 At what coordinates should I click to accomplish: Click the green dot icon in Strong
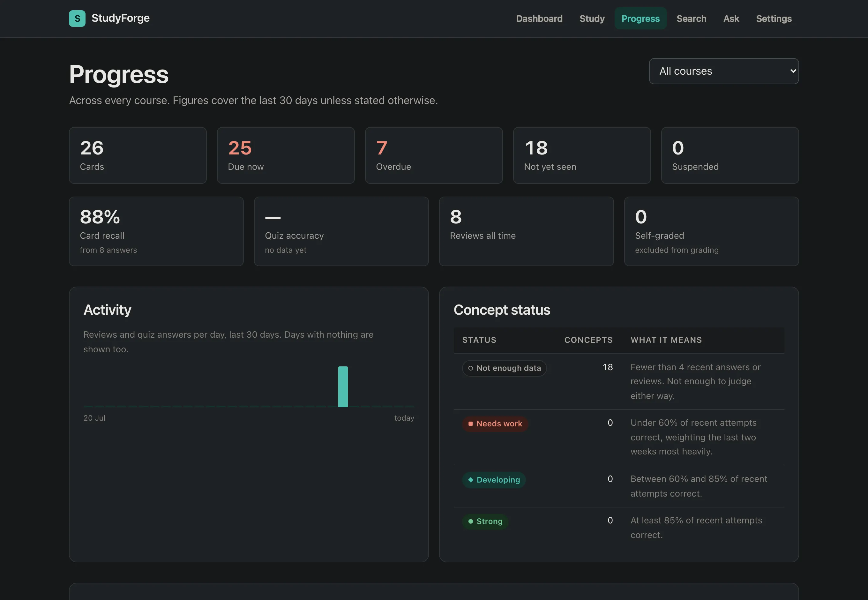471,521
